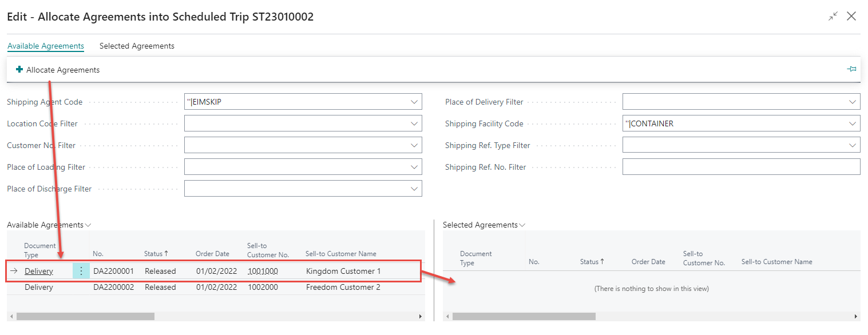The image size is (868, 335).
Task: Click the Shipping Ref. No. Filter field
Action: tap(741, 167)
